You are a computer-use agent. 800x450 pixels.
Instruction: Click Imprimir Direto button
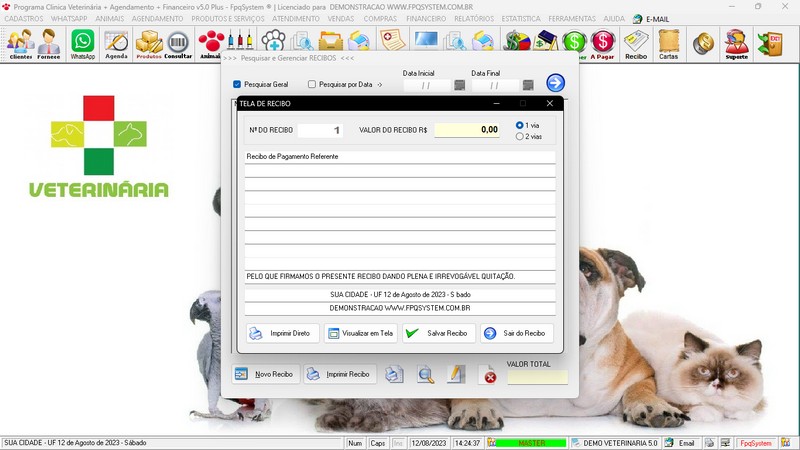283,333
